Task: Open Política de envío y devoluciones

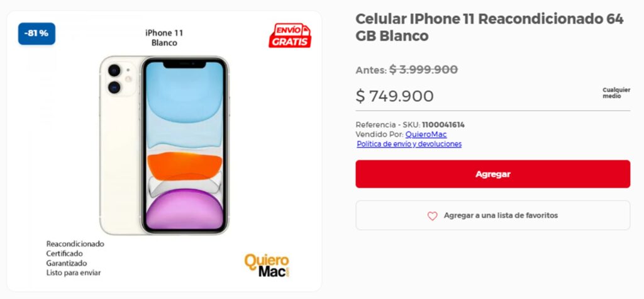Action: [409, 144]
